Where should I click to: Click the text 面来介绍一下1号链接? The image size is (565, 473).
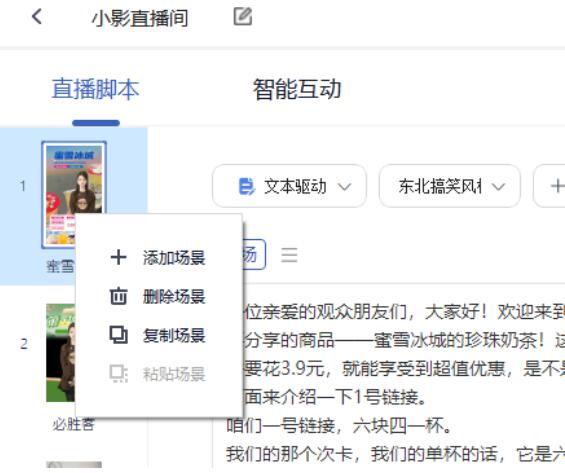coord(335,397)
